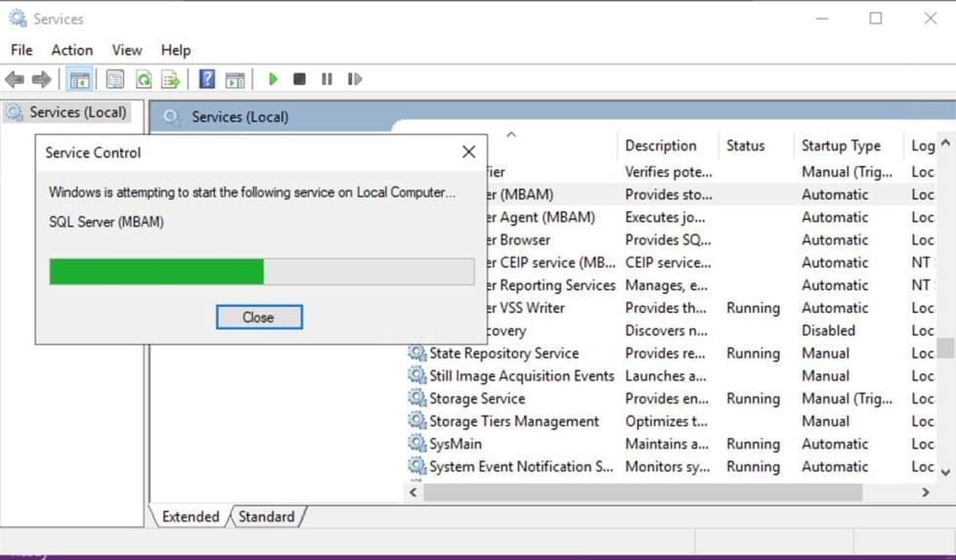Click the 'Verifies pote...' description cell
Screen dimensions: 956x560
click(x=669, y=172)
